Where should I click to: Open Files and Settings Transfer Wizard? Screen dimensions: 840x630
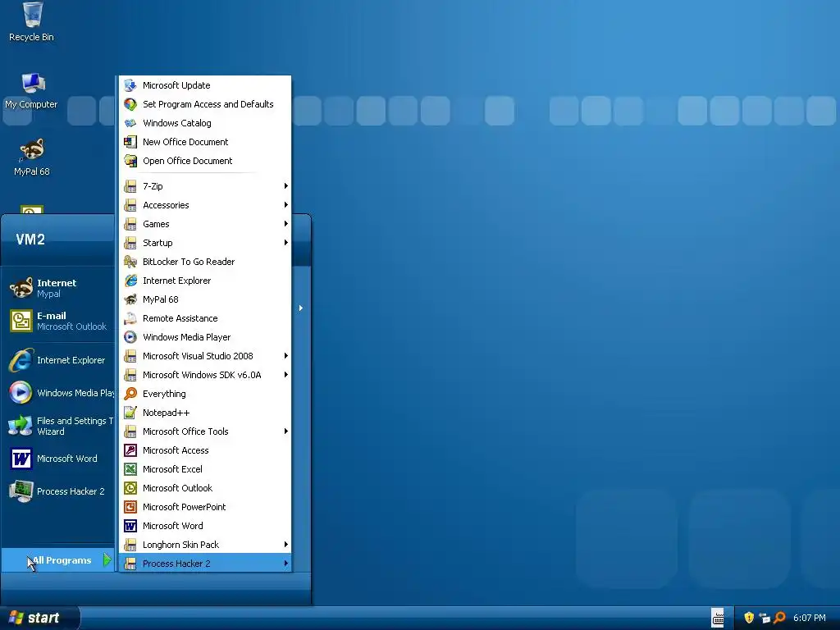59,426
